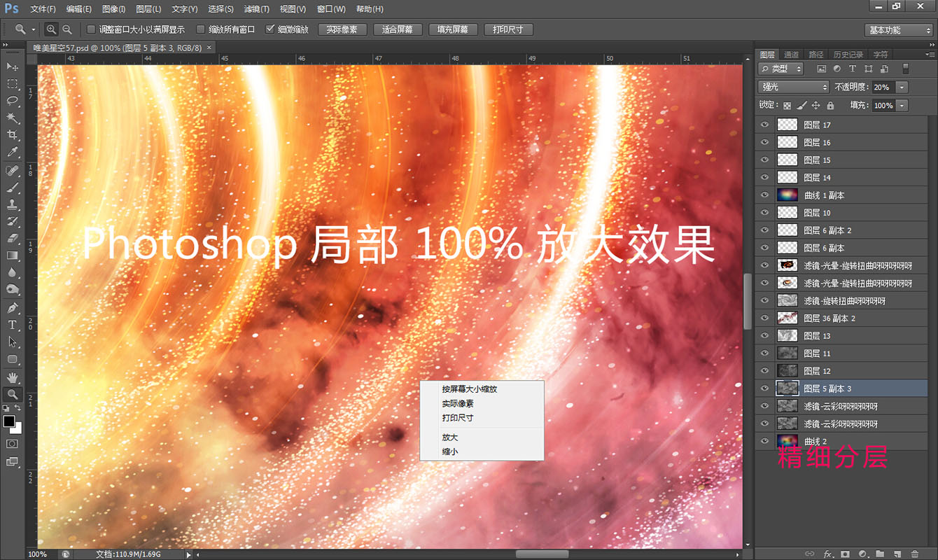The height and width of the screenshot is (560, 938).
Task: Open zoom tool preset picker arrow
Action: [33, 29]
